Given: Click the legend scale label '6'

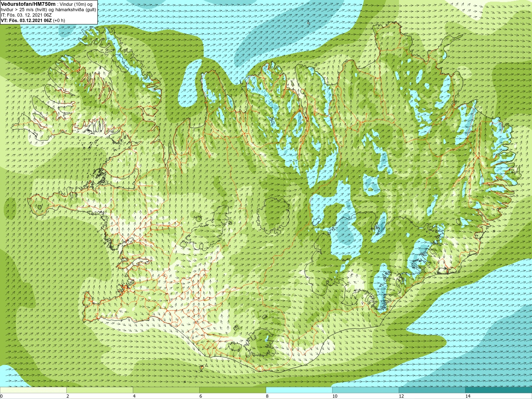Looking at the screenshot, I should tap(201, 396).
